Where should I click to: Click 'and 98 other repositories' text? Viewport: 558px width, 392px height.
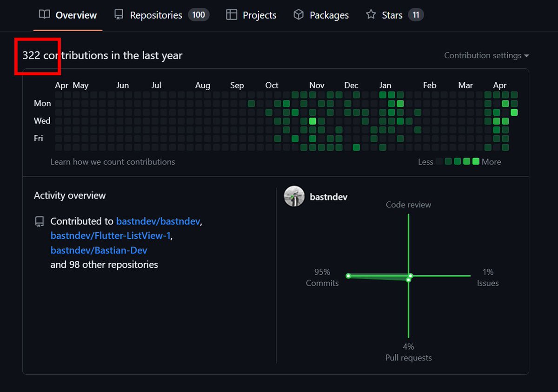[x=104, y=265]
